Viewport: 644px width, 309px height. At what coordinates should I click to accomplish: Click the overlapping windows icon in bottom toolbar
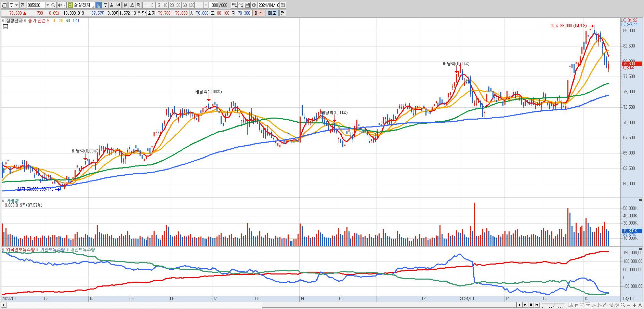576,305
